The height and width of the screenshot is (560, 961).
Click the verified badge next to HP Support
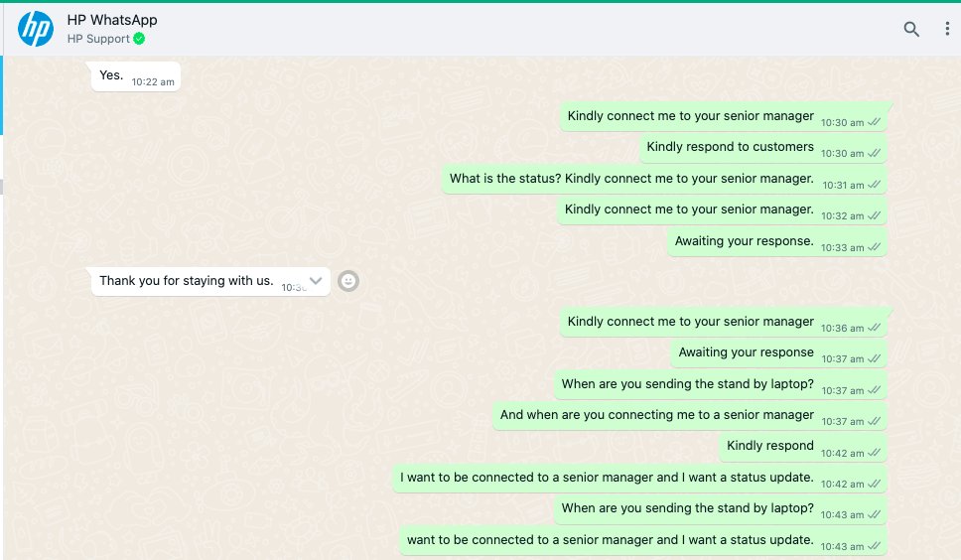[x=139, y=39]
